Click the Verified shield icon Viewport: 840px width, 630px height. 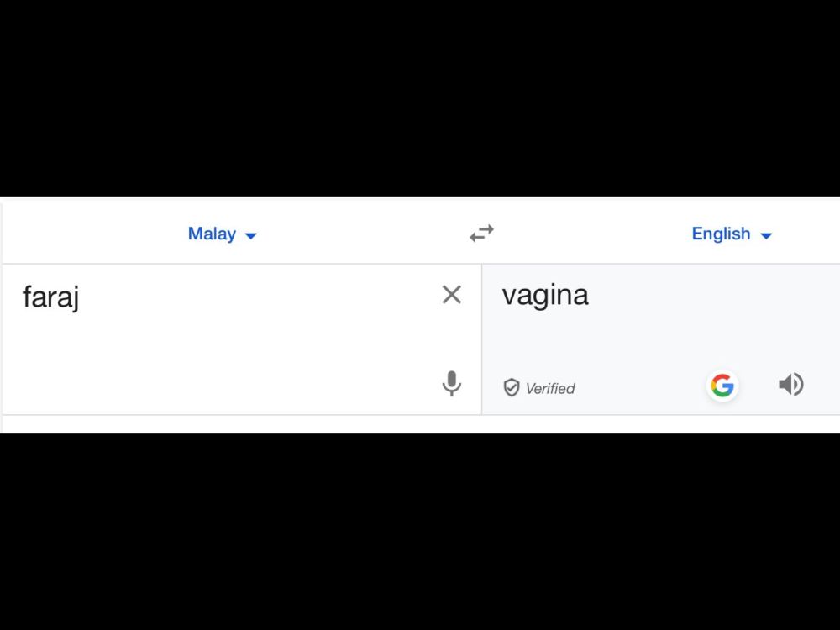click(512, 387)
